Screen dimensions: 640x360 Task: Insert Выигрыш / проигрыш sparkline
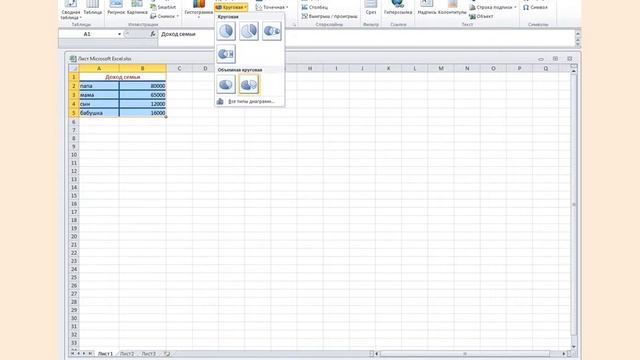(329, 16)
